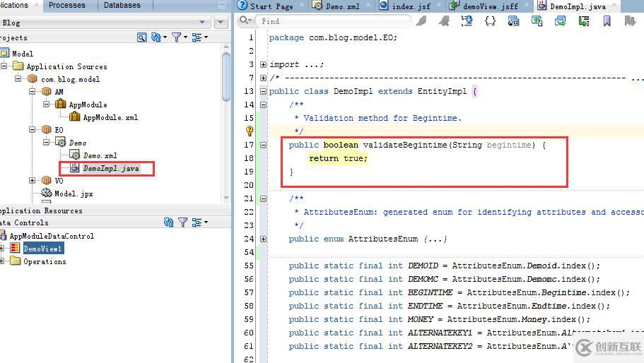Click the Projects panel refresh icon
The height and width of the screenshot is (363, 644).
(156, 37)
